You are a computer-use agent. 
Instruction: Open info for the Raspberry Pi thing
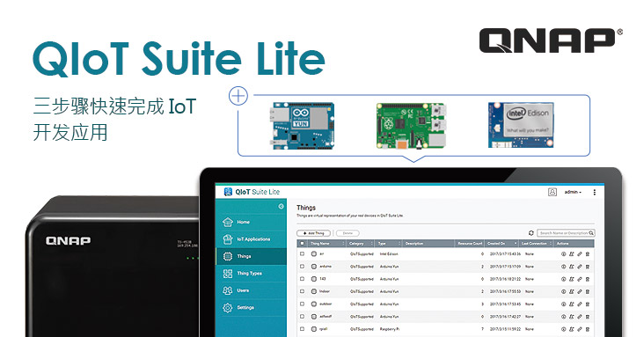tap(563, 329)
